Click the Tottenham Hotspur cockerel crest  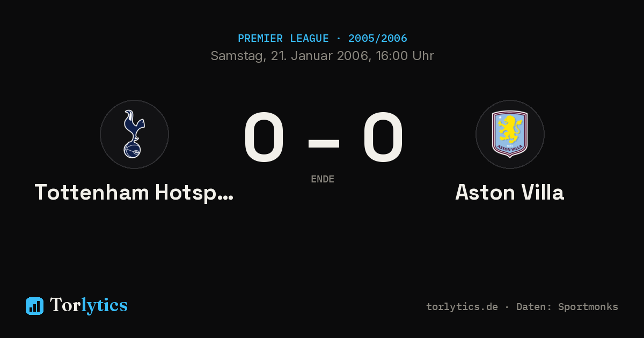coord(134,134)
